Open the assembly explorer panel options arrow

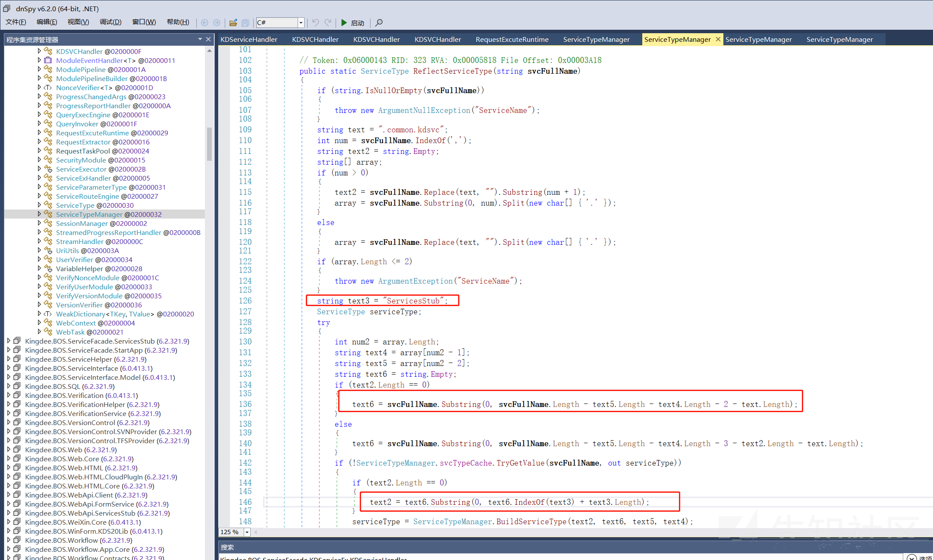tap(200, 39)
